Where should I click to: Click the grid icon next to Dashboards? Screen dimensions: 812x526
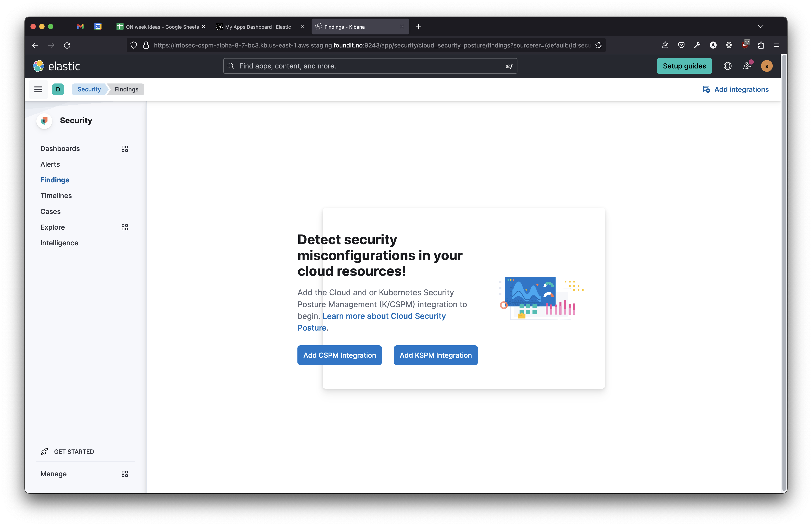[x=124, y=149]
